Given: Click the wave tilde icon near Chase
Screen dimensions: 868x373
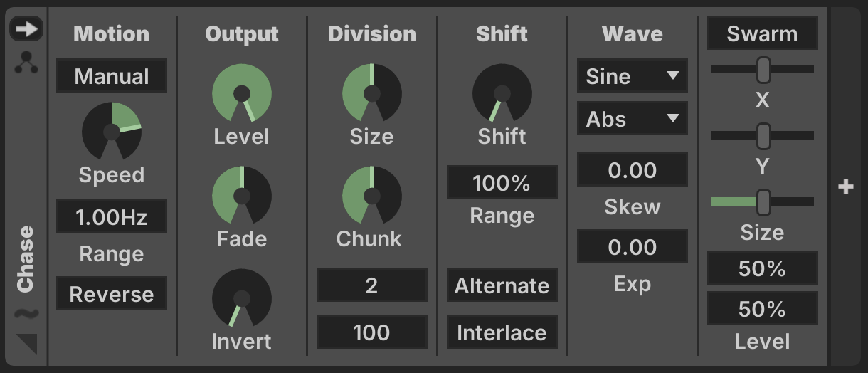Looking at the screenshot, I should pyautogui.click(x=26, y=314).
